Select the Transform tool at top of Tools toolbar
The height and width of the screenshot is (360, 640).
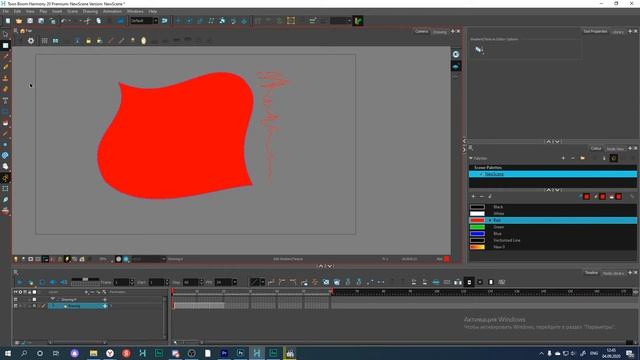(x=5, y=35)
